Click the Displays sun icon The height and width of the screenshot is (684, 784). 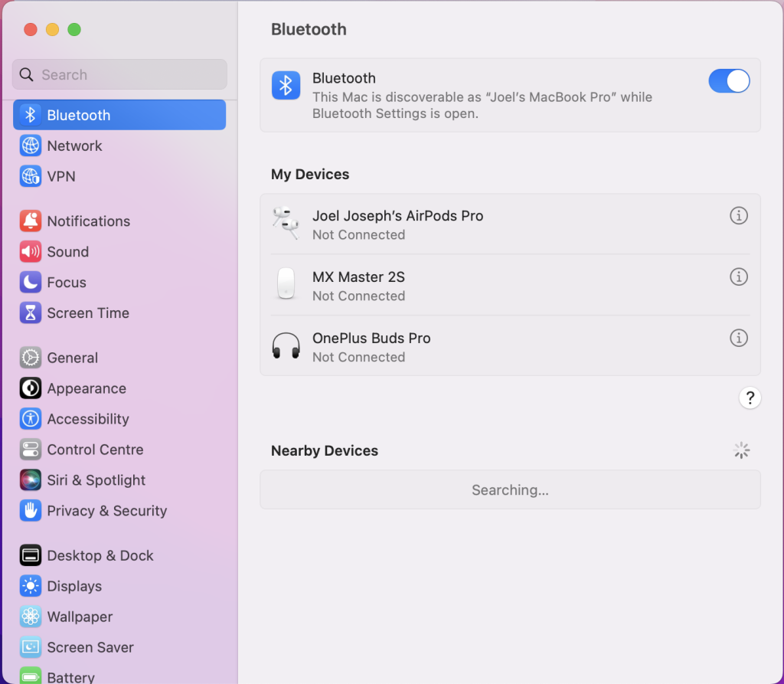coord(31,586)
